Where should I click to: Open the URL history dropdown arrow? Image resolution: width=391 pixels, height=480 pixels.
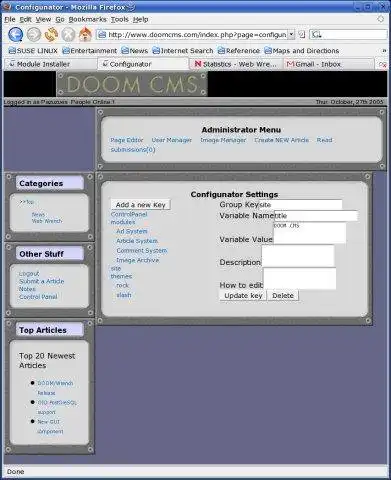tap(291, 34)
